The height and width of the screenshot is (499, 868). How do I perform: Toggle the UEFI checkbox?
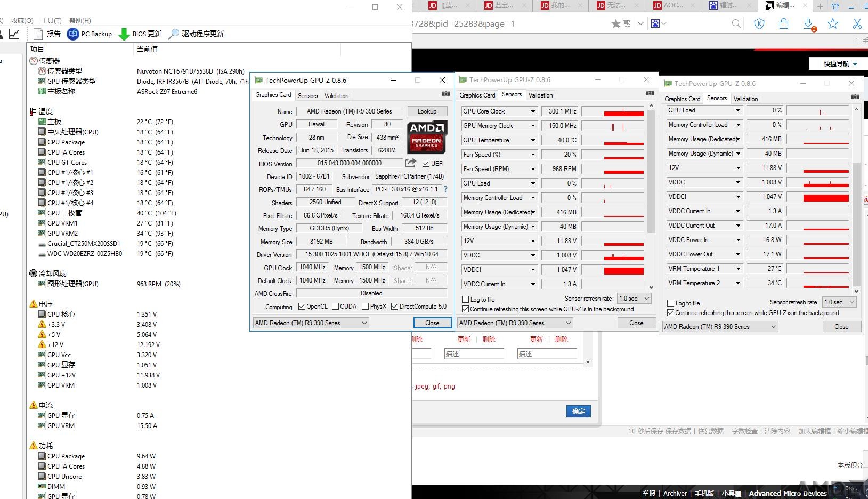tap(426, 164)
